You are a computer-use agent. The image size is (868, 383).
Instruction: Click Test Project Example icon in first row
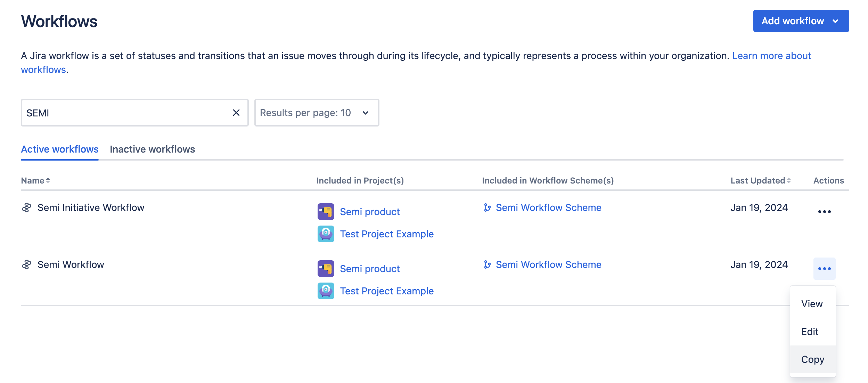326,234
